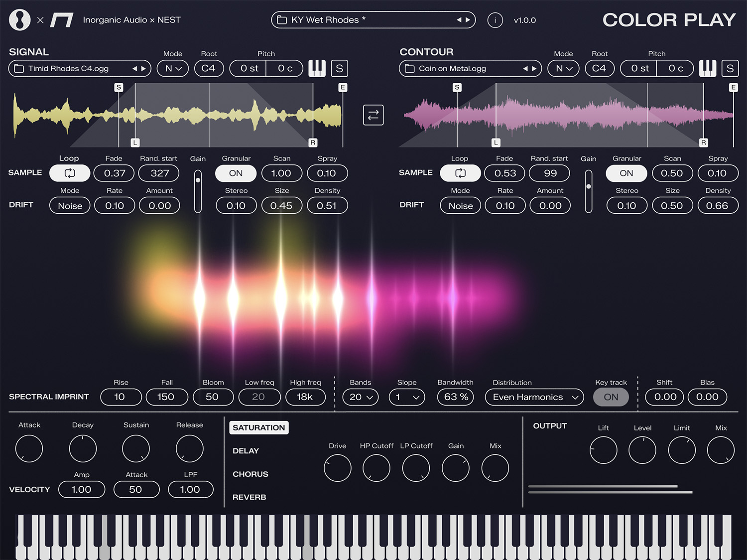Screen dimensions: 747x560
Task: Adjust the Gain slider in the Signal section
Action: 198,191
